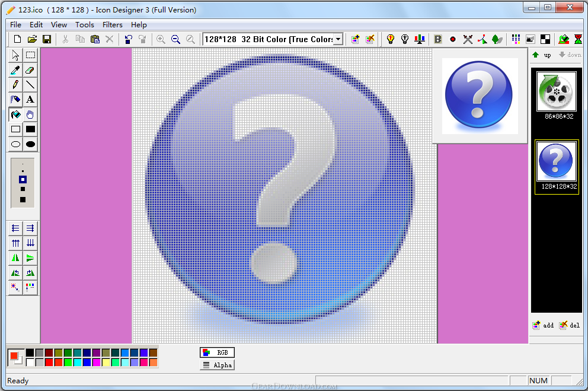The width and height of the screenshot is (588, 391).
Task: Click the shift image right icon
Action: (30, 228)
